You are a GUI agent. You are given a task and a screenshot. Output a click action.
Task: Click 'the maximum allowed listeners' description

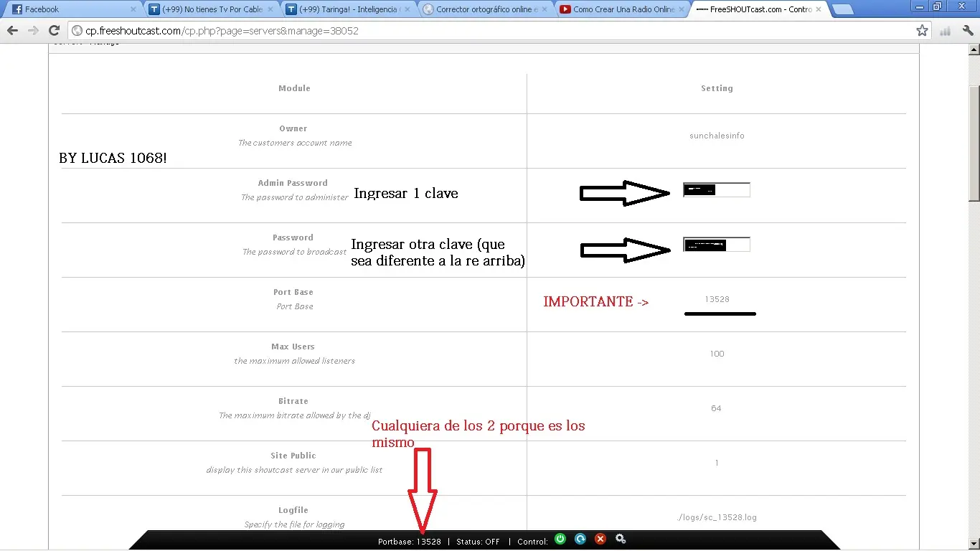(x=294, y=361)
